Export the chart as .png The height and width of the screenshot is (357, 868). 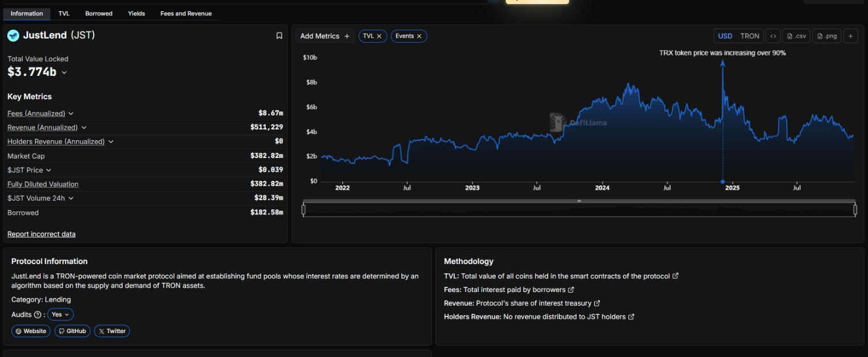(827, 36)
